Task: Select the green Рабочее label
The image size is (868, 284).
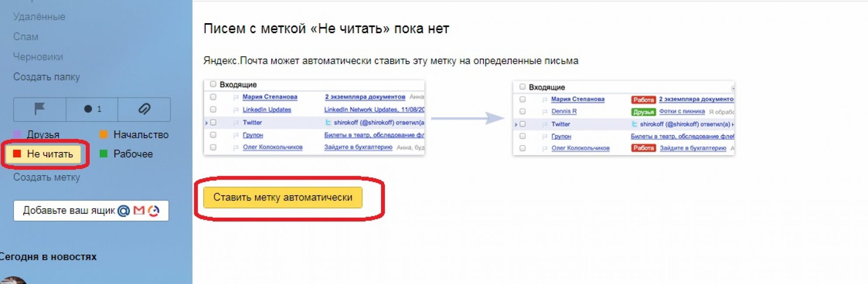Action: tap(126, 154)
